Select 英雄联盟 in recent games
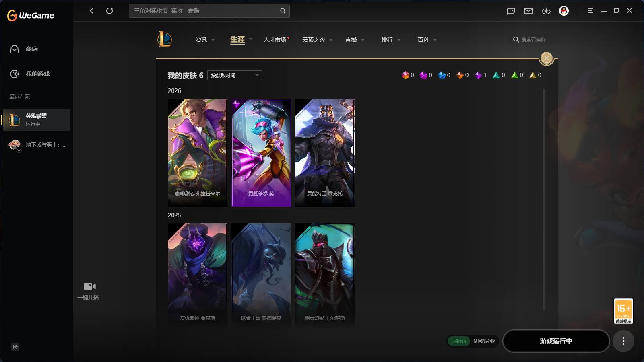 click(37, 120)
